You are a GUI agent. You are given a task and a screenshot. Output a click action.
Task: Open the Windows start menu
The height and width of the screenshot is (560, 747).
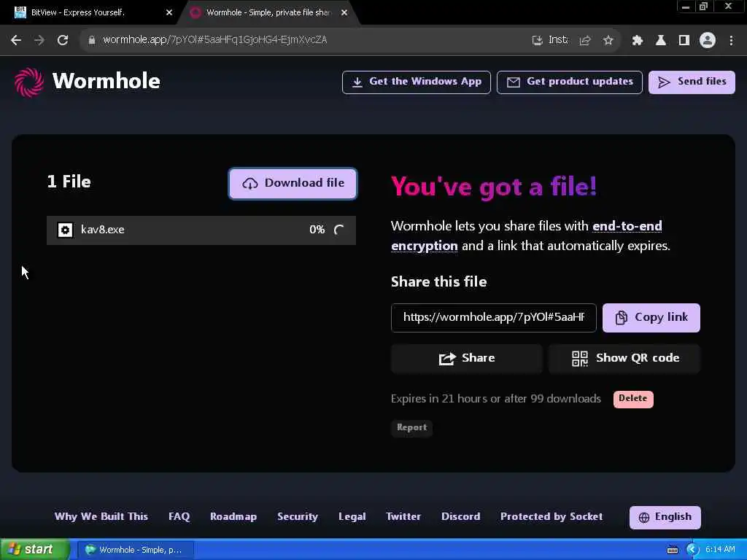34,550
